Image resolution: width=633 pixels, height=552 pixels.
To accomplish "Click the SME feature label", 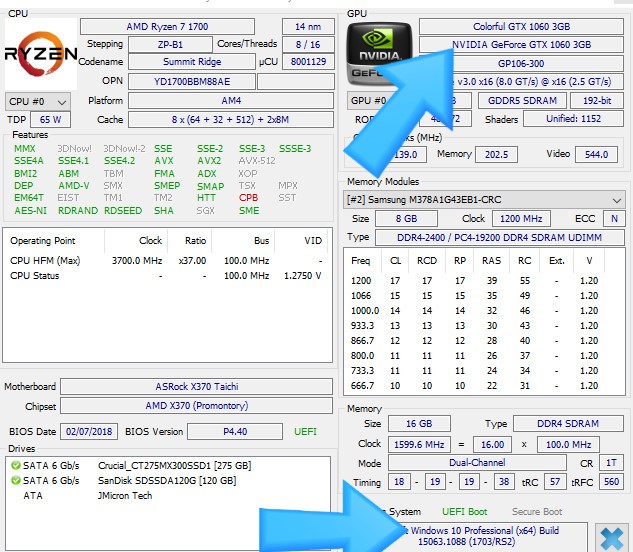I will coord(249,210).
